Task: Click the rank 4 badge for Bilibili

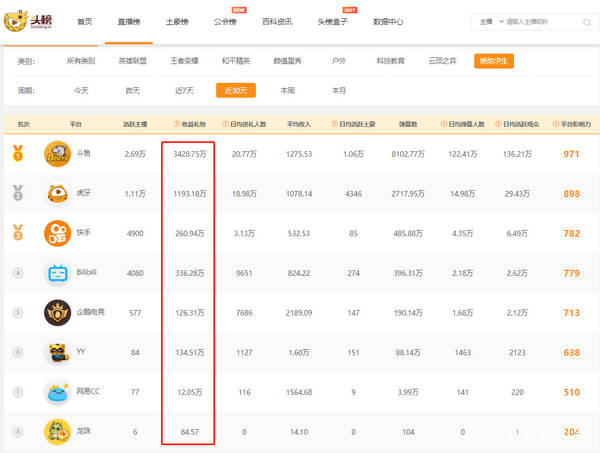Action: [18, 273]
